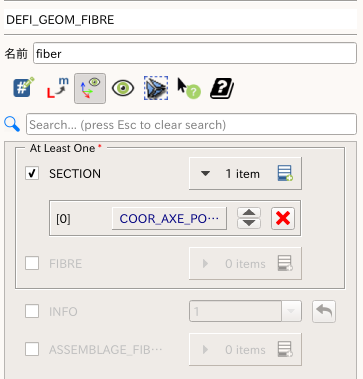Viewport: 363px width, 379px height.
Task: Click the fiber name input field
Action: point(195,53)
